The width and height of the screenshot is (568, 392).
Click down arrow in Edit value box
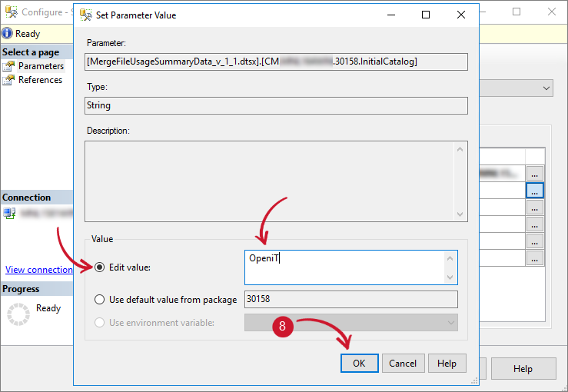point(450,277)
